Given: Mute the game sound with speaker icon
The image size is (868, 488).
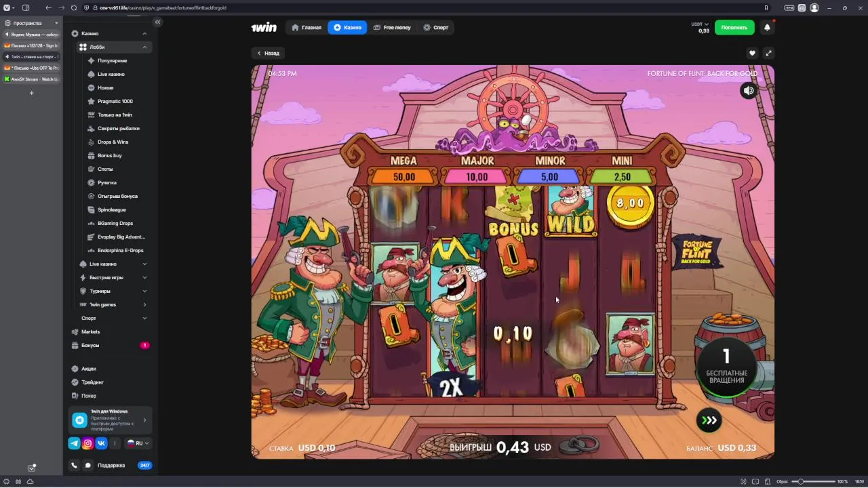Looking at the screenshot, I should [x=748, y=91].
